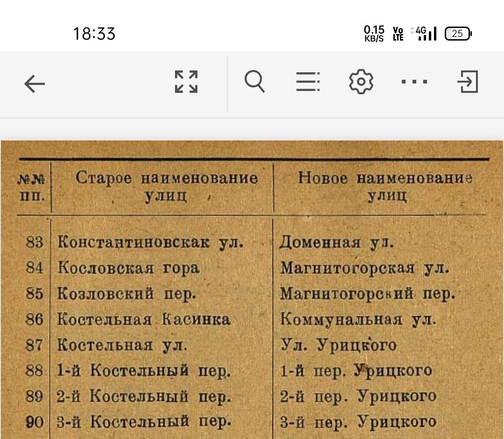Tap row number 85
The width and height of the screenshot is (504, 439).
click(35, 293)
